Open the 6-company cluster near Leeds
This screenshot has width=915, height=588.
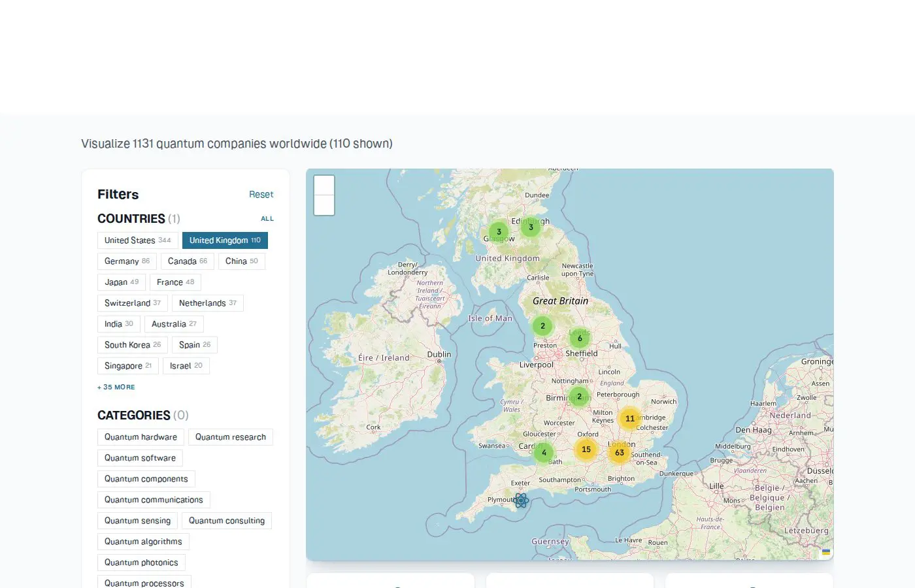(579, 338)
